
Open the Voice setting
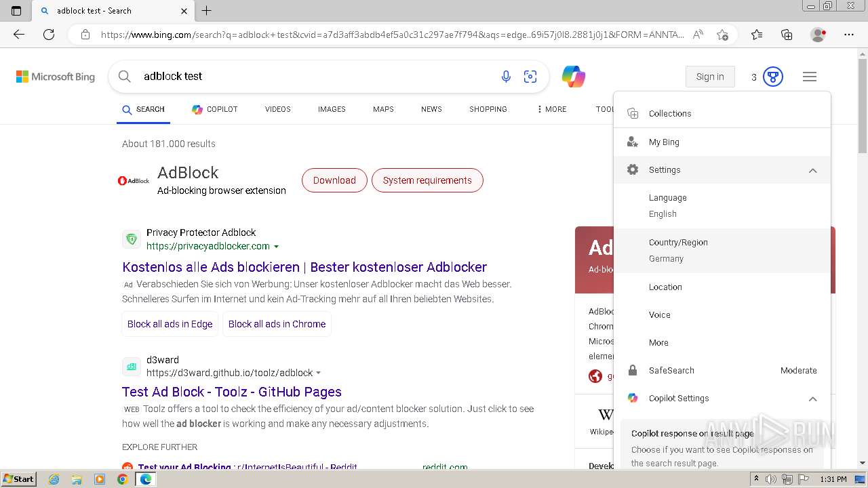click(x=722, y=314)
